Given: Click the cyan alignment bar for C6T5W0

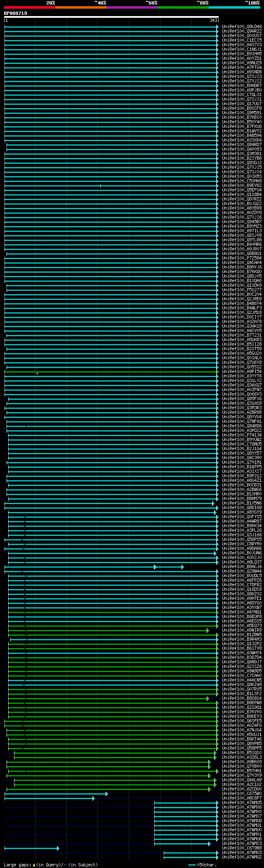Looking at the screenshot, I should [56, 794].
